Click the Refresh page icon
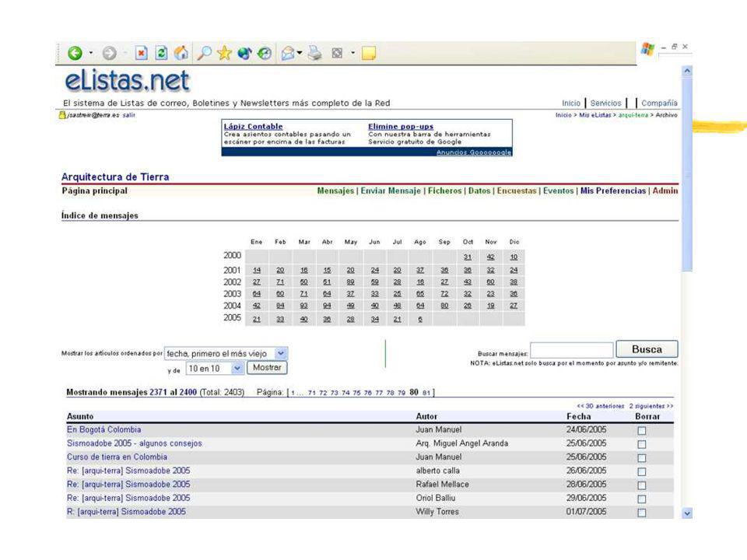 (162, 53)
